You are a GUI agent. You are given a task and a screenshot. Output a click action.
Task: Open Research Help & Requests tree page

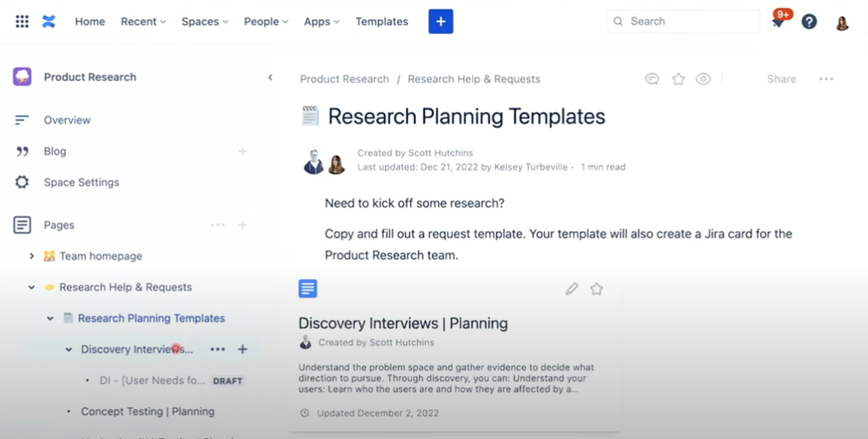point(126,288)
